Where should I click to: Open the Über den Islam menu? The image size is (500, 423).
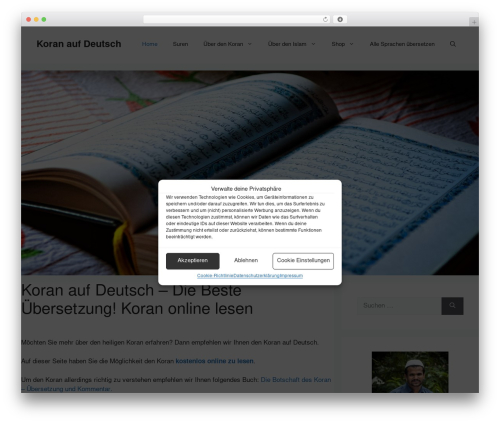(x=287, y=44)
